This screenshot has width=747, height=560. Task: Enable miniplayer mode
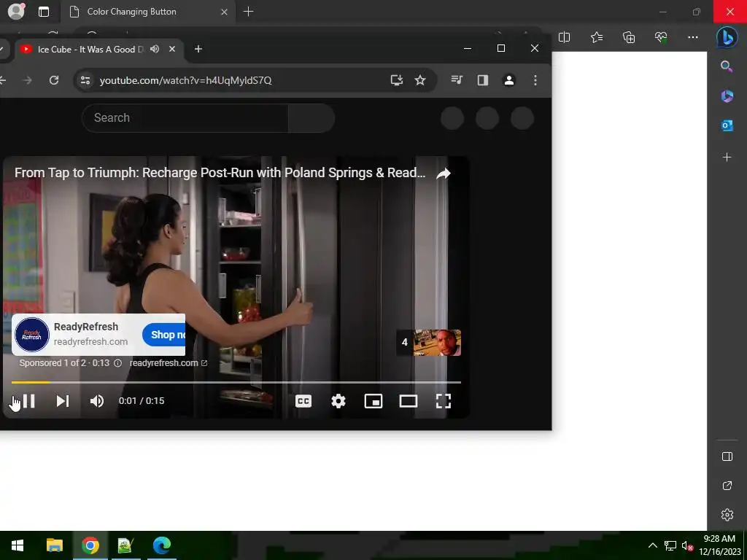tap(373, 401)
